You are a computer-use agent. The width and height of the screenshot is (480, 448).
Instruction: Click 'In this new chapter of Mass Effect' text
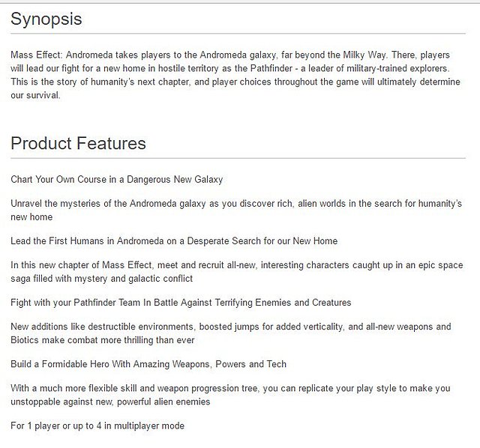(x=237, y=272)
